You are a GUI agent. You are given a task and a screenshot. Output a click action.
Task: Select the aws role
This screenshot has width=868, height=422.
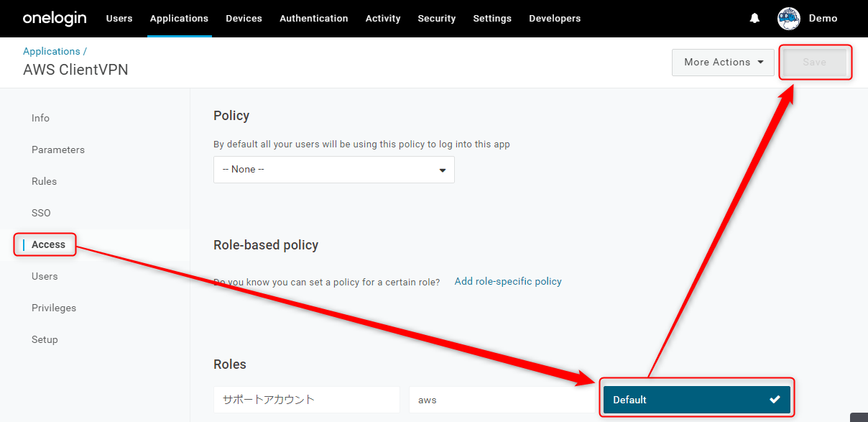(502, 400)
